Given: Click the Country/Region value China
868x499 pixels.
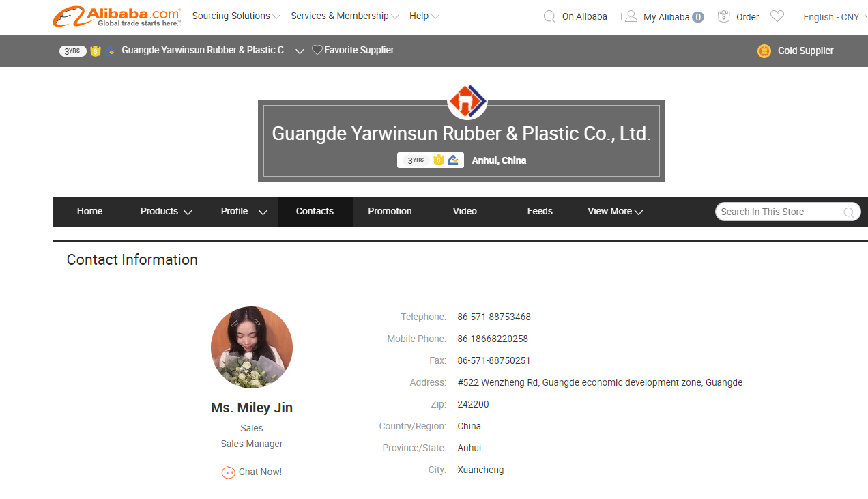Looking at the screenshot, I should point(469,426).
